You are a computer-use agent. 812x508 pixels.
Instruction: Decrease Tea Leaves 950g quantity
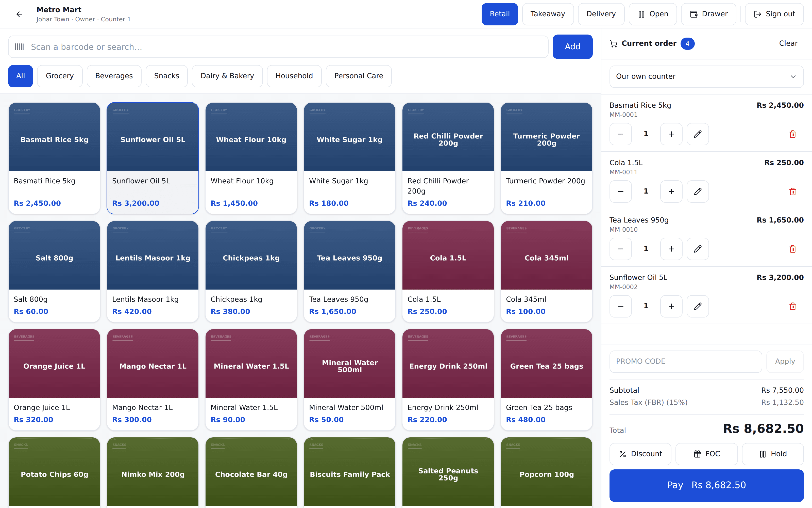point(620,249)
